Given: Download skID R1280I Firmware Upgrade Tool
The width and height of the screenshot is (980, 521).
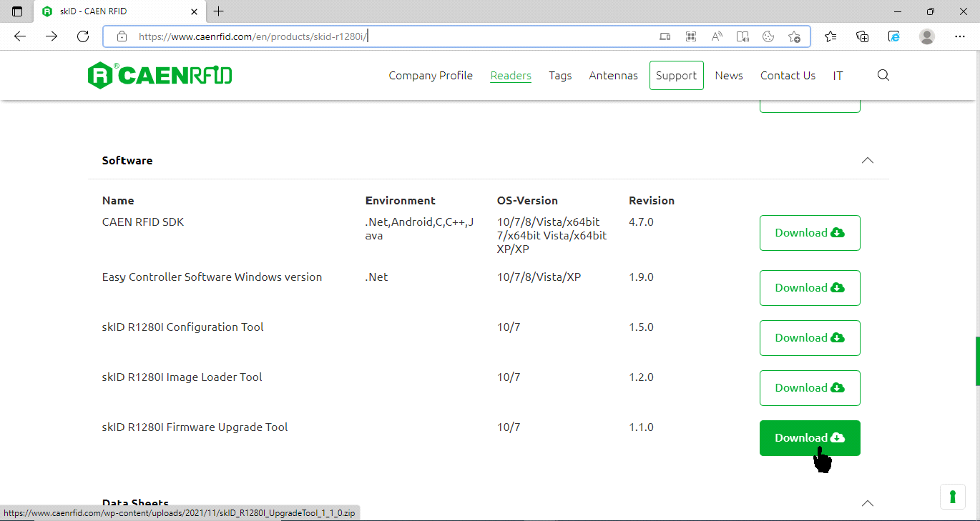Looking at the screenshot, I should coord(809,438).
